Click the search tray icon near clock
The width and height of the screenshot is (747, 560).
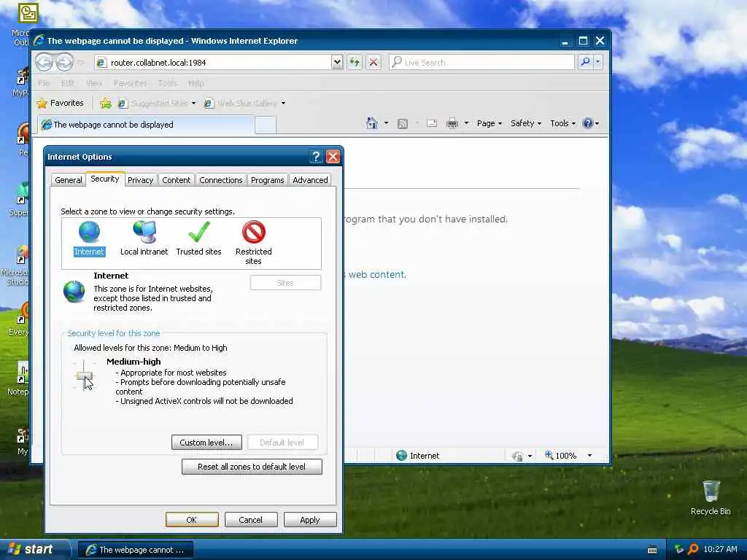tap(693, 549)
